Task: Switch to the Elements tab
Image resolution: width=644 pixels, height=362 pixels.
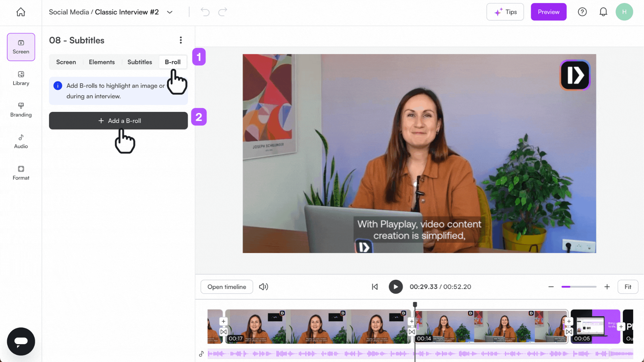Action: point(102,62)
